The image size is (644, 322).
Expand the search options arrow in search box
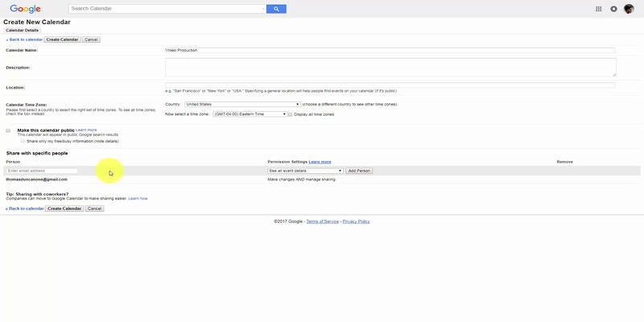(262, 9)
